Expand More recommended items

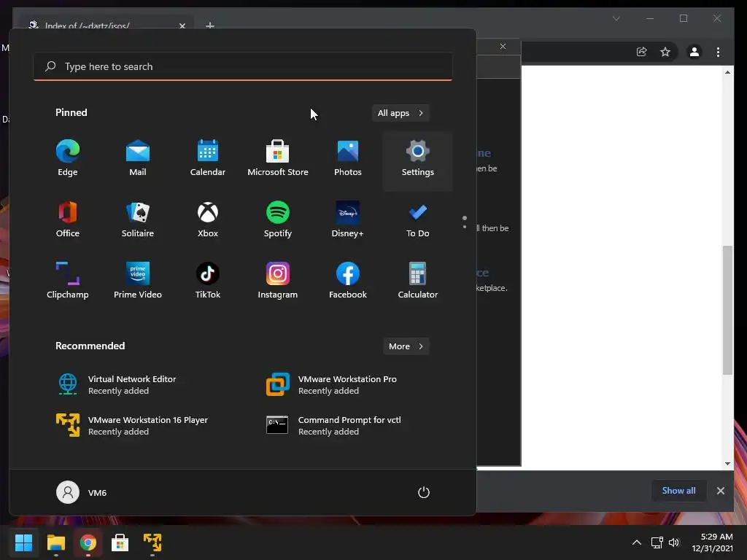(406, 346)
